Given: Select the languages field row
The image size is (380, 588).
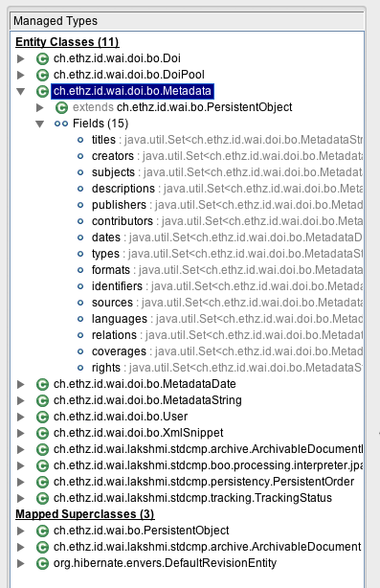Looking at the screenshot, I should [x=221, y=319].
